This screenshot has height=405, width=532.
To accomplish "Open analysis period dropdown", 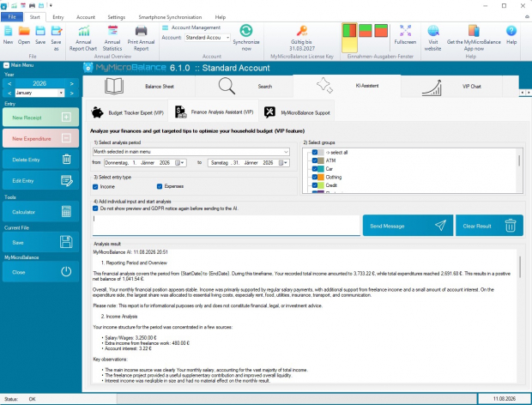I will 191,152.
